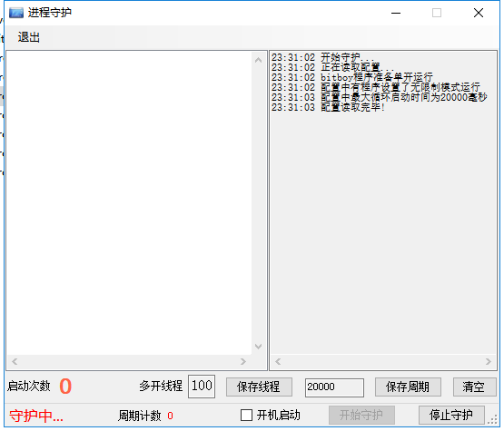
Task: Minimize the 进程守护 window
Action: (x=396, y=13)
